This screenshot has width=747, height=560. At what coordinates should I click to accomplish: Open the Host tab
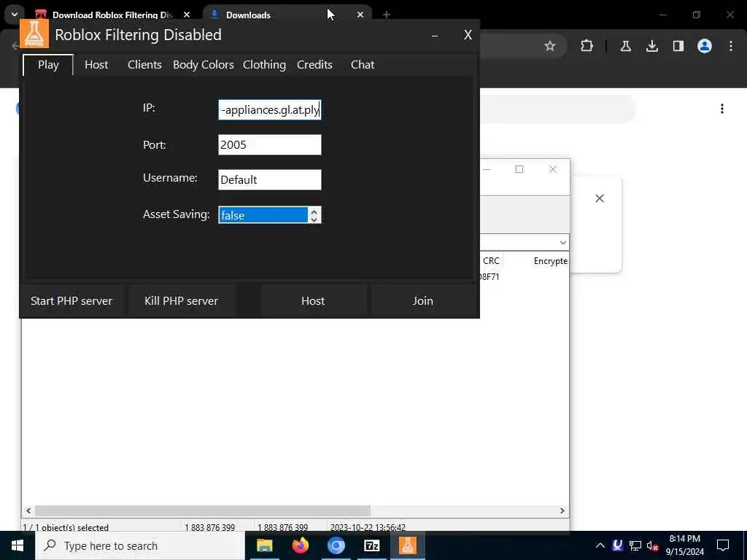(96, 65)
